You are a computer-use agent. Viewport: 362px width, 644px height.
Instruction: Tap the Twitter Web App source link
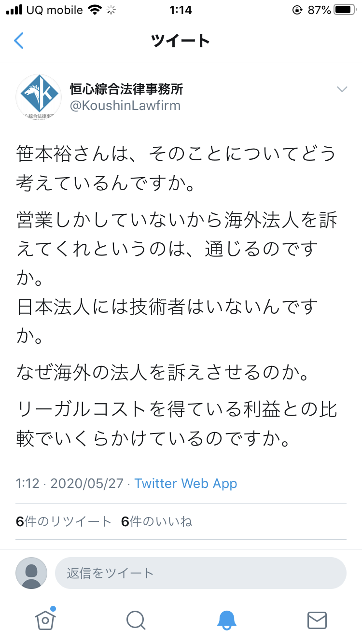(x=186, y=483)
